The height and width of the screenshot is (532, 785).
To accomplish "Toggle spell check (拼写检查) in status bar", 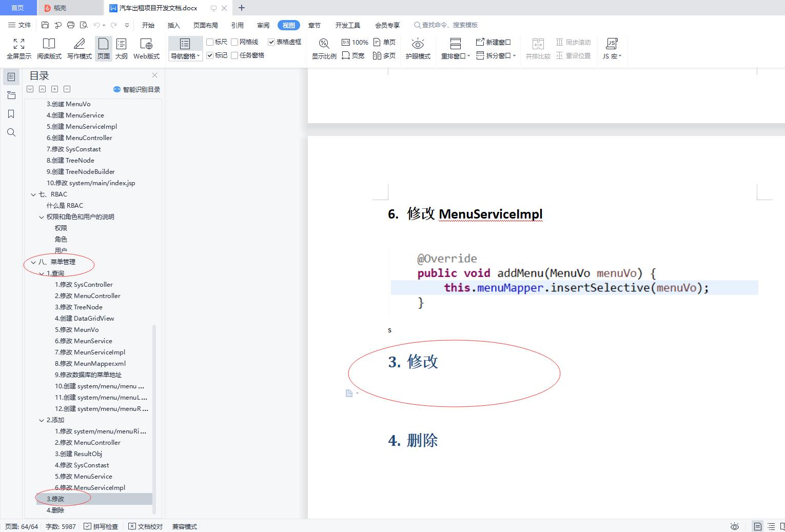I will tap(101, 526).
